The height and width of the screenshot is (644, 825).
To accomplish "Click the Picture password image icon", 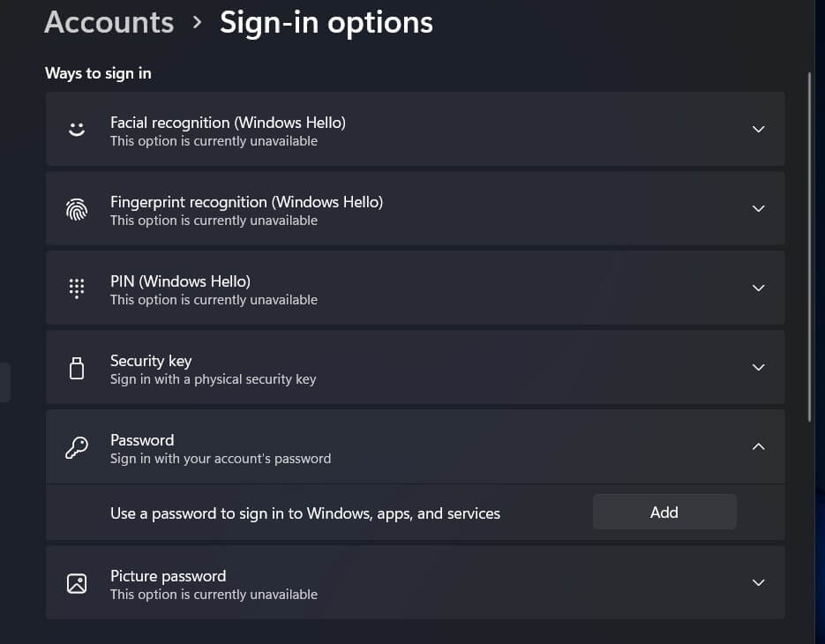I will pyautogui.click(x=77, y=583).
